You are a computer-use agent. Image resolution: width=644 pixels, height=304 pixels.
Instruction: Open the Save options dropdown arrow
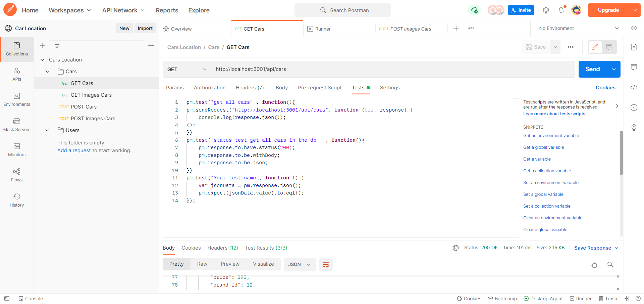(555, 47)
